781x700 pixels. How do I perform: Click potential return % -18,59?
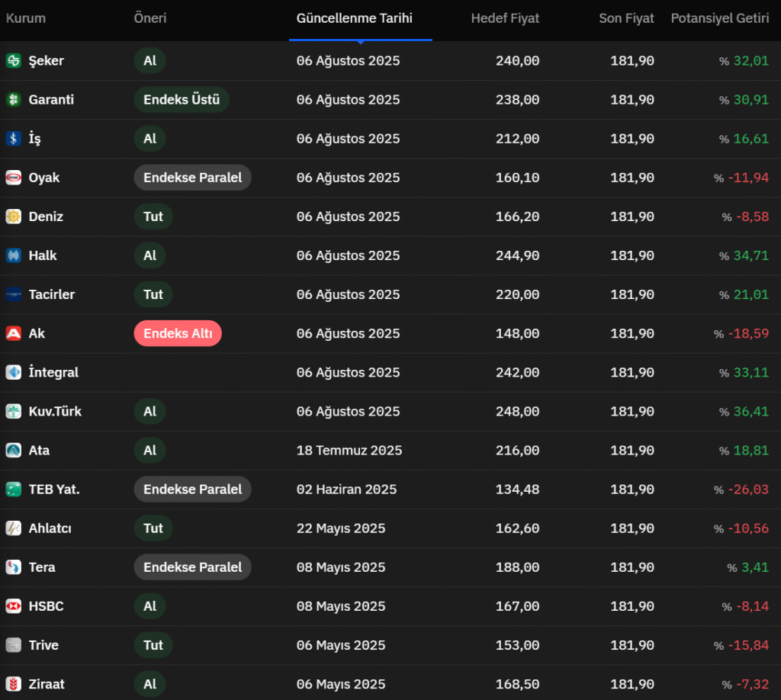(741, 333)
